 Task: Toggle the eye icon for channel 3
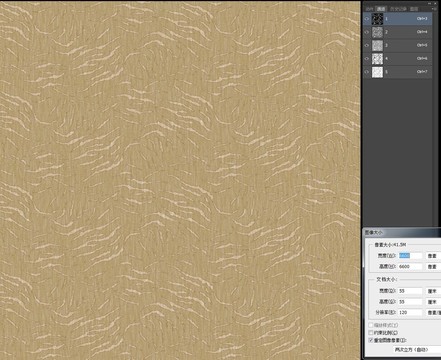click(367, 45)
